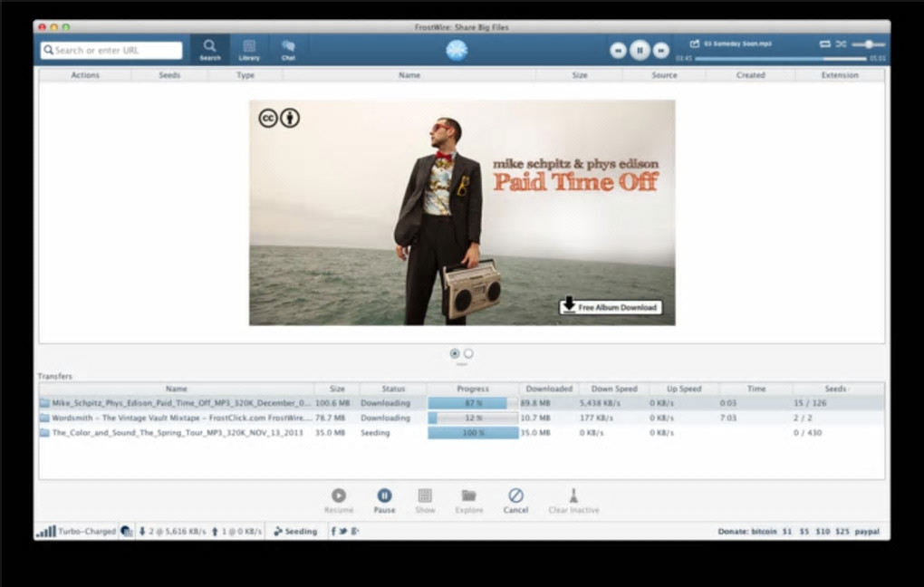Screen dimensions: 924x587
Task: Sort transfers by Progress column
Action: pyautogui.click(x=473, y=389)
